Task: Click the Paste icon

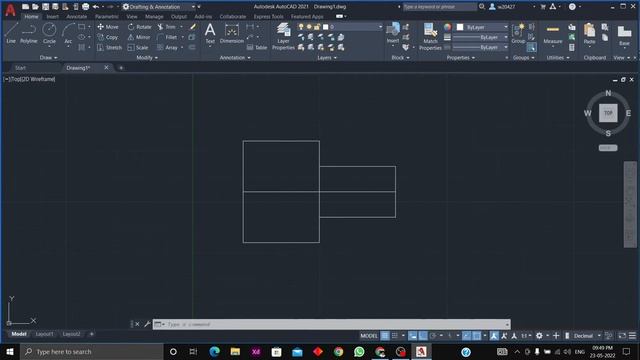Action: 589,34
